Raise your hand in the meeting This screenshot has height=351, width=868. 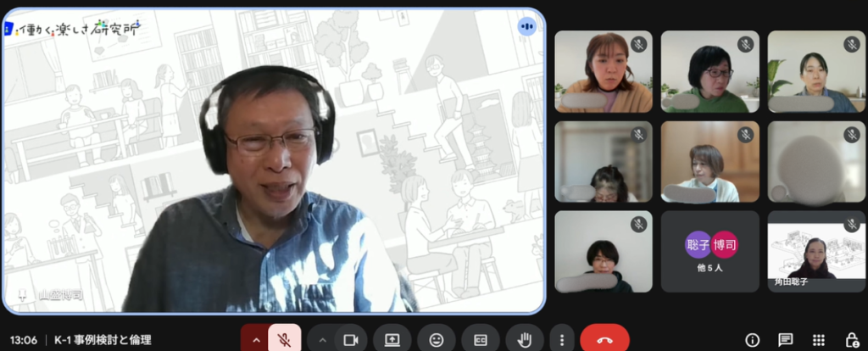[x=524, y=339]
